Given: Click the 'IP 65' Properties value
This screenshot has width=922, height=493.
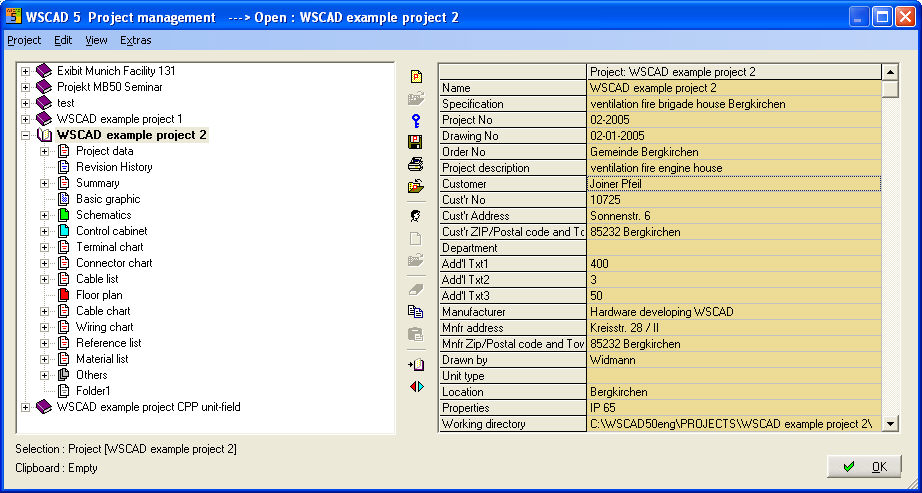Looking at the screenshot, I should coord(734,408).
